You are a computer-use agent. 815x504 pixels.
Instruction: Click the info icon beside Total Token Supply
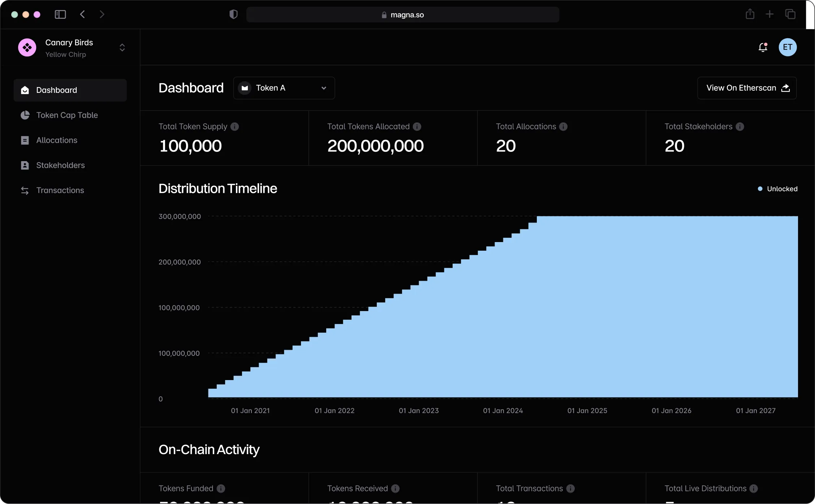pyautogui.click(x=235, y=126)
